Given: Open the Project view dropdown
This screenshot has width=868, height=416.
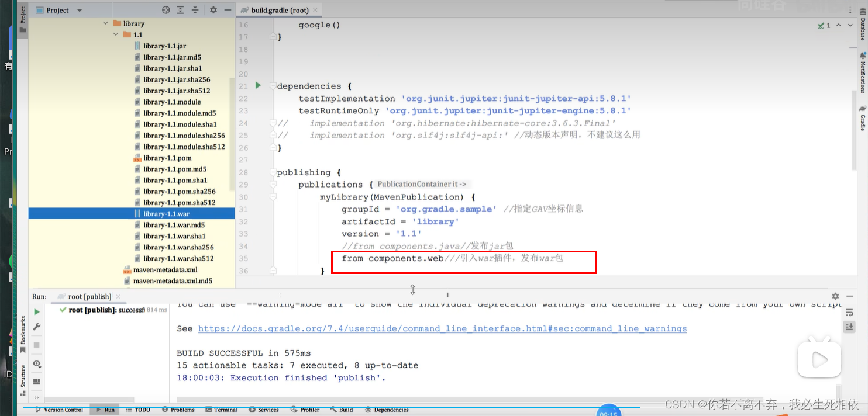Looking at the screenshot, I should pos(80,11).
